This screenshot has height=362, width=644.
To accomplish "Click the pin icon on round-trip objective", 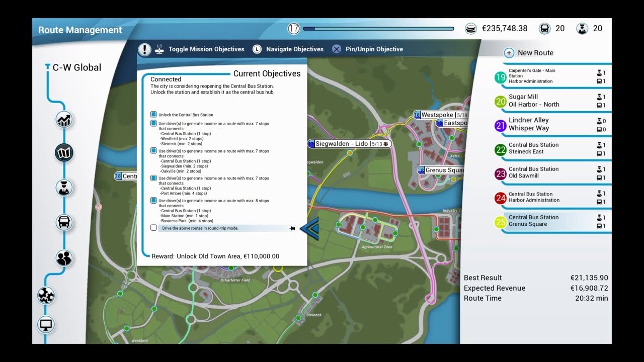I will pyautogui.click(x=292, y=228).
